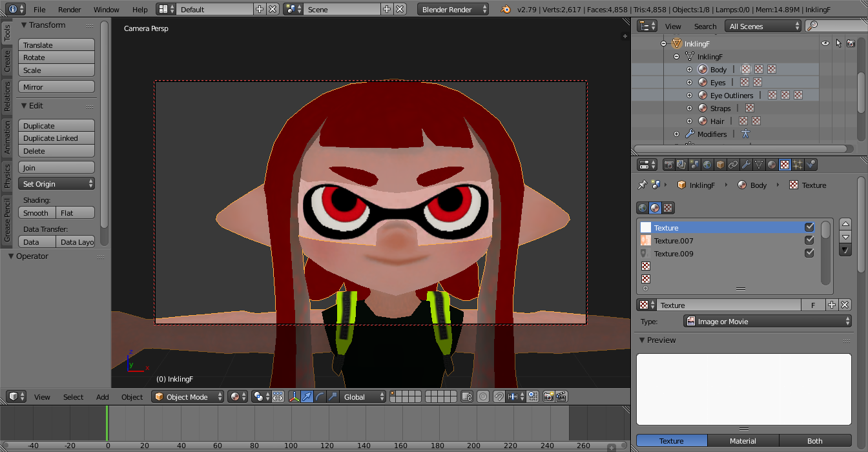Toggle proportional editing circle icon
This screenshot has height=452, width=868.
pos(483,396)
